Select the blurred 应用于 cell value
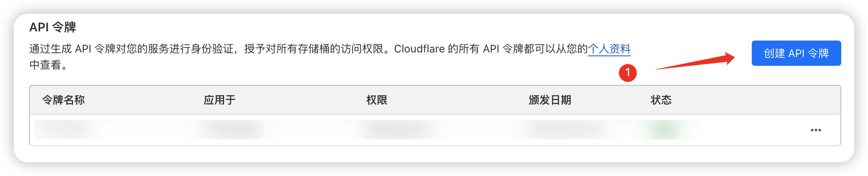Image resolution: width=868 pixels, height=176 pixels. [231, 130]
